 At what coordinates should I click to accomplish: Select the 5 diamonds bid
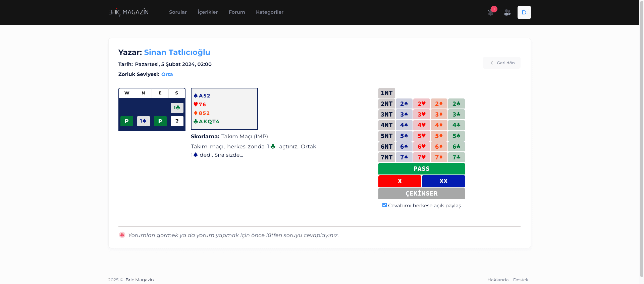click(439, 136)
